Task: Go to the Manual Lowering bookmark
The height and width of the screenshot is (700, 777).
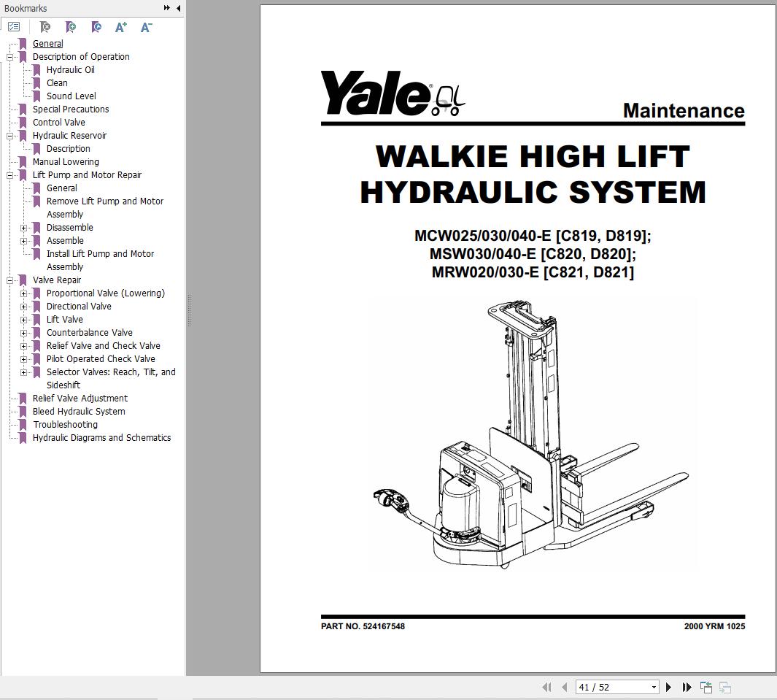Action: 66,161
